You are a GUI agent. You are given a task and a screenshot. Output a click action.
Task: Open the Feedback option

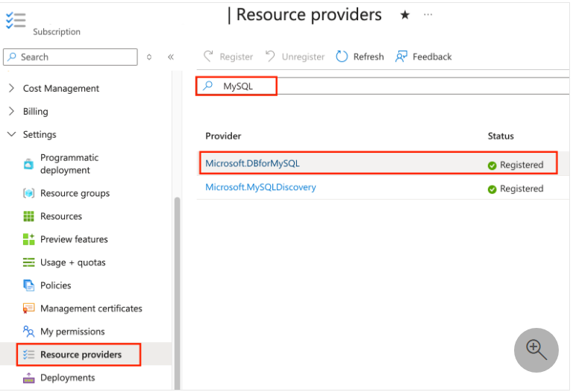(x=424, y=57)
